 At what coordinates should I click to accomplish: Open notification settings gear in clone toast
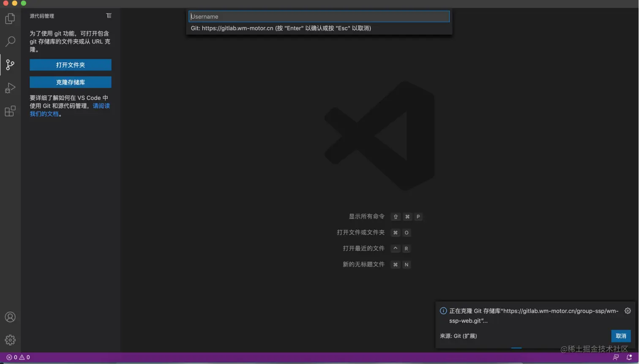point(628,311)
